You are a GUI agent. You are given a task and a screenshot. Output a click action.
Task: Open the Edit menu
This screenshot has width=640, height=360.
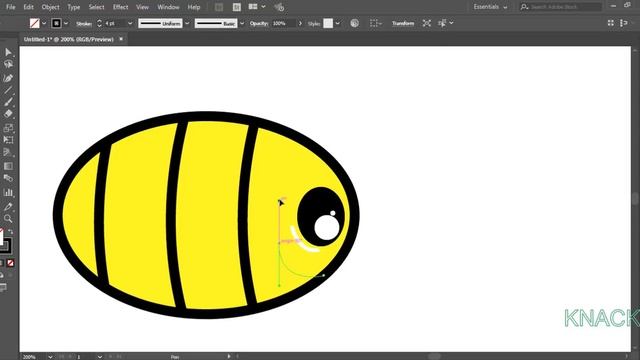tap(28, 7)
